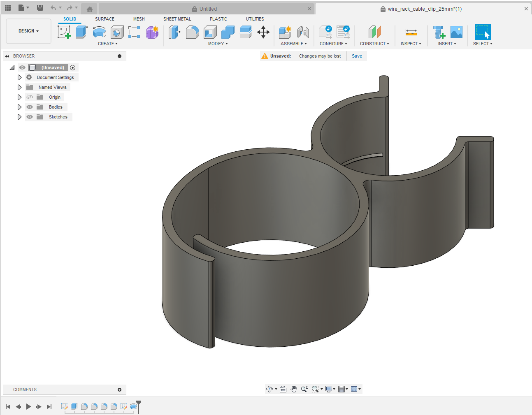Collapse the root Unsaved component tree
532x415 pixels.
[x=12, y=67]
